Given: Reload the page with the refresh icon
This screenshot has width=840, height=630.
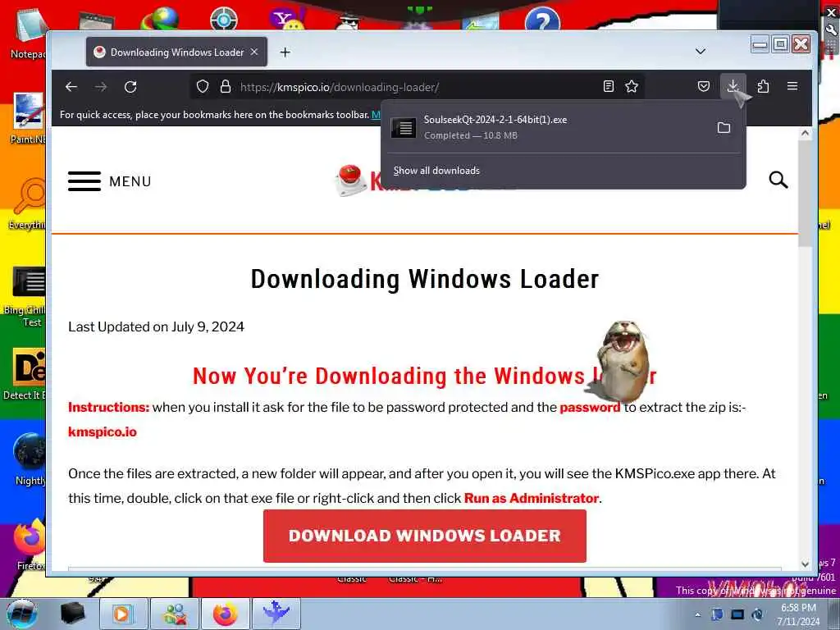Looking at the screenshot, I should [130, 87].
